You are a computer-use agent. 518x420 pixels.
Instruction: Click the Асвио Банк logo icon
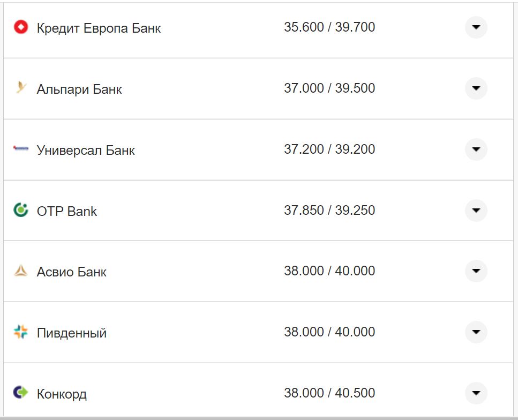pos(21,271)
